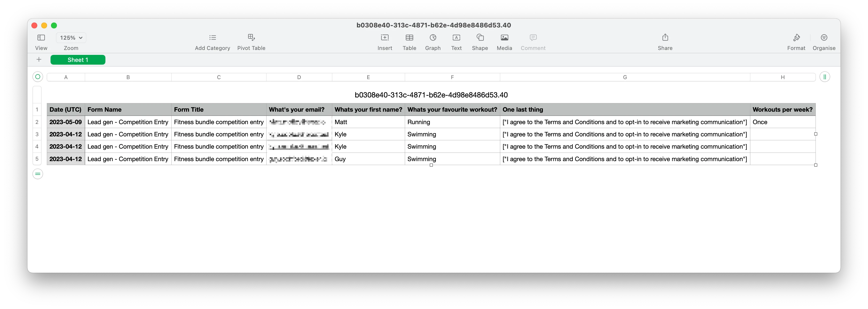Select column G header
Screen dimensions: 868x309
click(625, 77)
